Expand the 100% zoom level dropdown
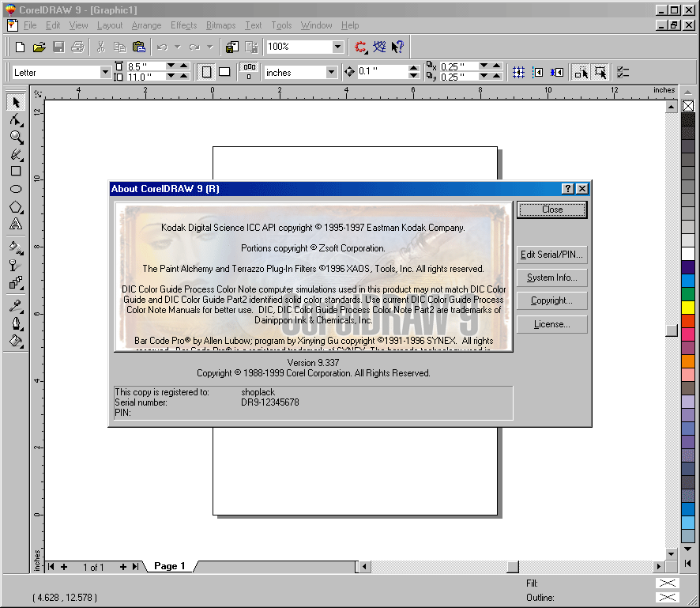This screenshot has height=608, width=700. click(x=338, y=47)
